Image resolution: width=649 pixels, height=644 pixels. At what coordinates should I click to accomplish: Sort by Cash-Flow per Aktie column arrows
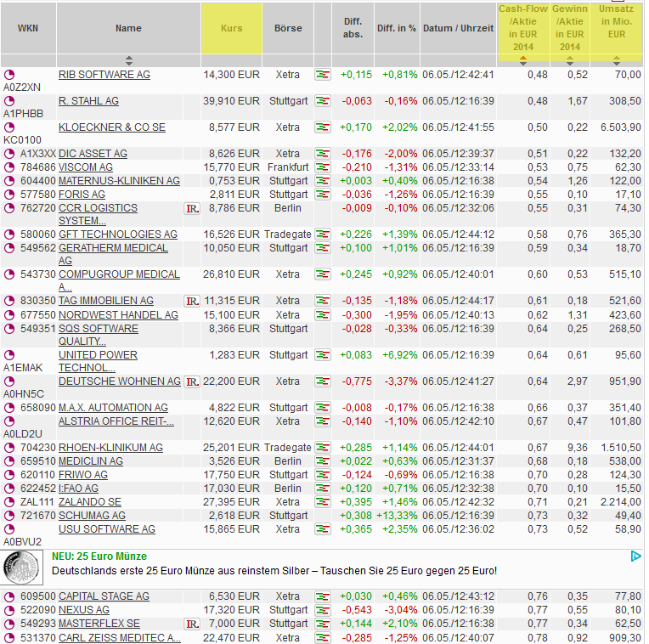pyautogui.click(x=523, y=60)
